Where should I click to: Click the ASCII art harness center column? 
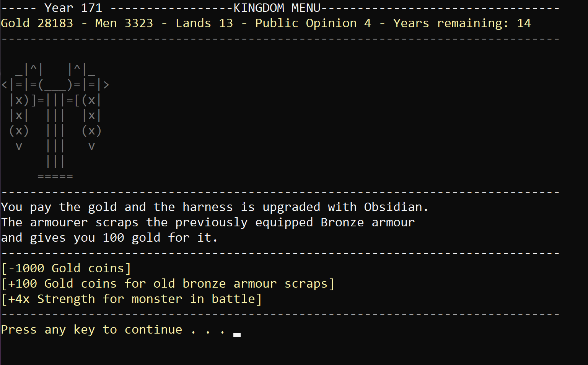(x=55, y=131)
